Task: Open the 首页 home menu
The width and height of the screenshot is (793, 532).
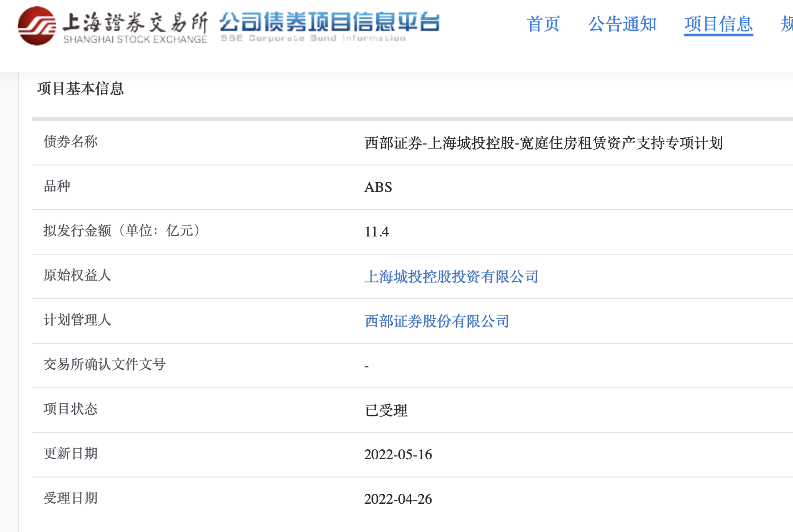Action: [x=543, y=24]
